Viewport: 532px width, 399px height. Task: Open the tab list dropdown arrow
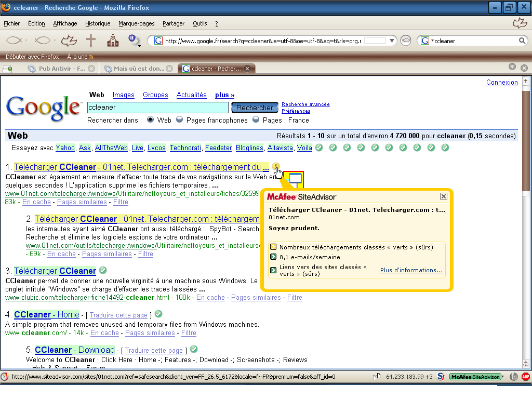tap(512, 67)
